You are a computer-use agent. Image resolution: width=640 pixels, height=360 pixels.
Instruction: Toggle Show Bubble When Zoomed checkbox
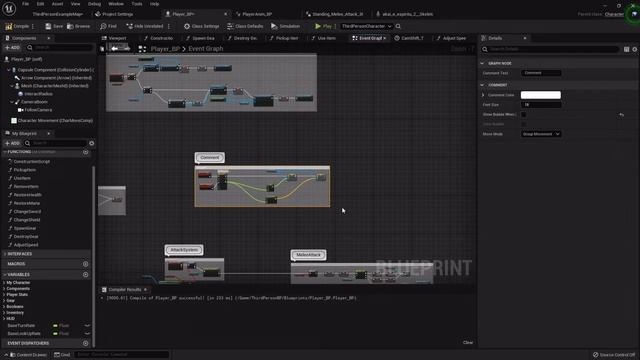click(x=524, y=115)
